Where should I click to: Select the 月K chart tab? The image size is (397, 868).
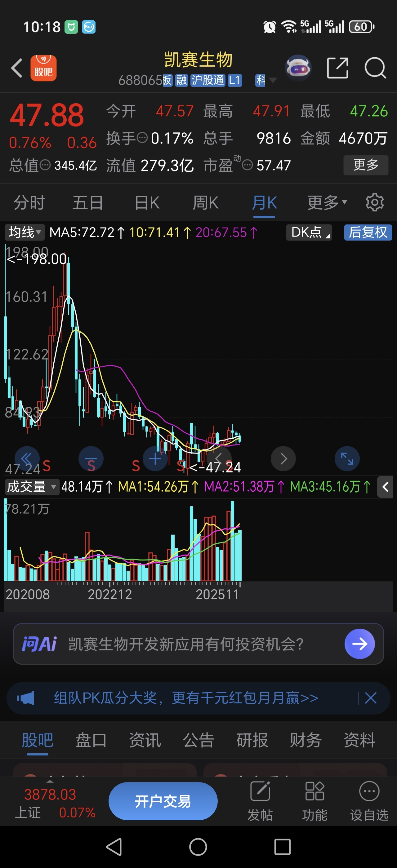pos(264,202)
